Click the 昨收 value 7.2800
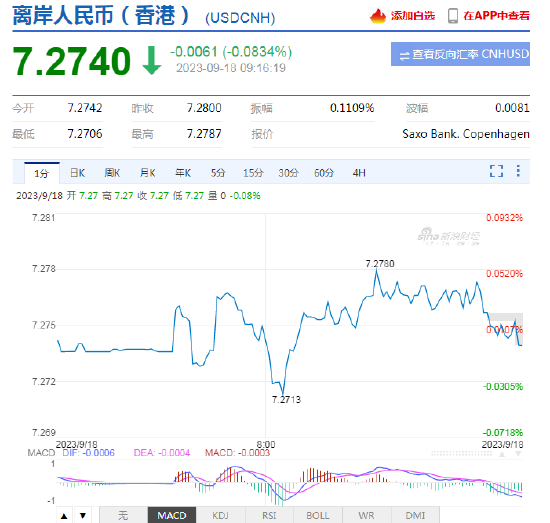Viewport: 550px width, 523px height. pos(204,108)
